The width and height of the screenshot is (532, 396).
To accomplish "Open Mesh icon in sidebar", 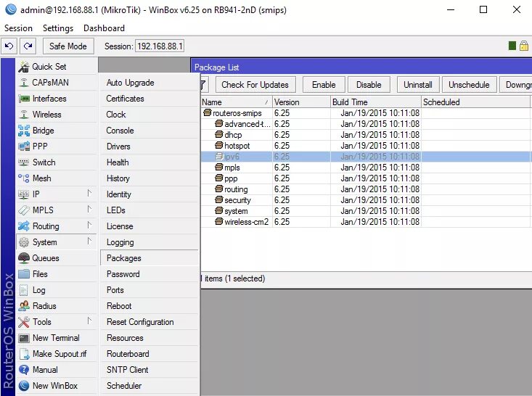I will click(24, 178).
